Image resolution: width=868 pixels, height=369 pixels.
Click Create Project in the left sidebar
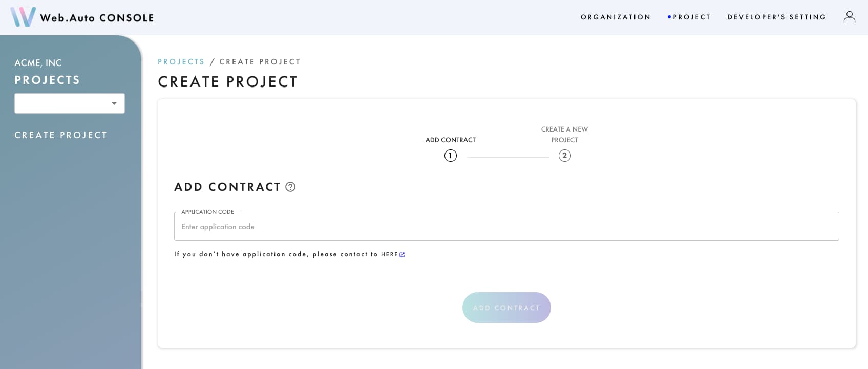[x=61, y=135]
